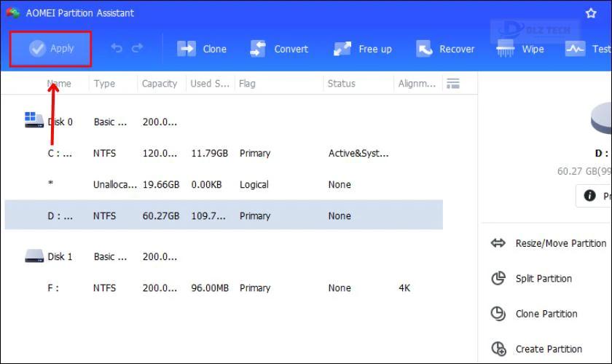Select the unallocated * partition row

point(224,184)
